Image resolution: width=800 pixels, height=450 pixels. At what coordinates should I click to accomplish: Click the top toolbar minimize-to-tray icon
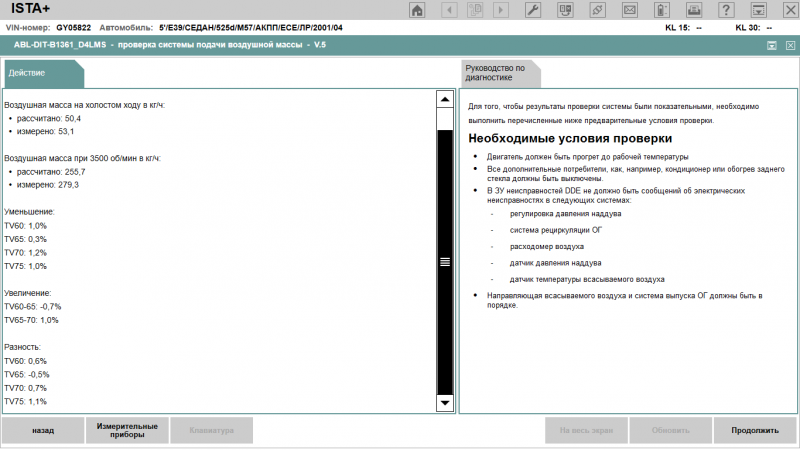[x=759, y=10]
